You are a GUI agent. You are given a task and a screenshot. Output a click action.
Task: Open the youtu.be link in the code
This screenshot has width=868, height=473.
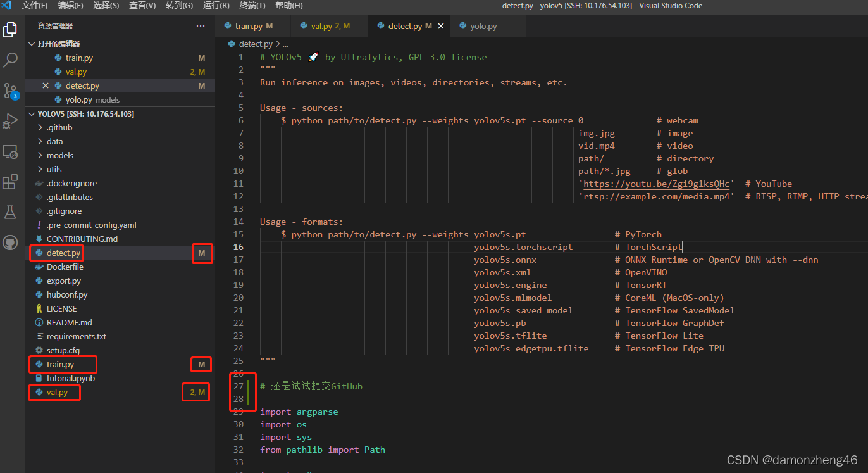[656, 184]
